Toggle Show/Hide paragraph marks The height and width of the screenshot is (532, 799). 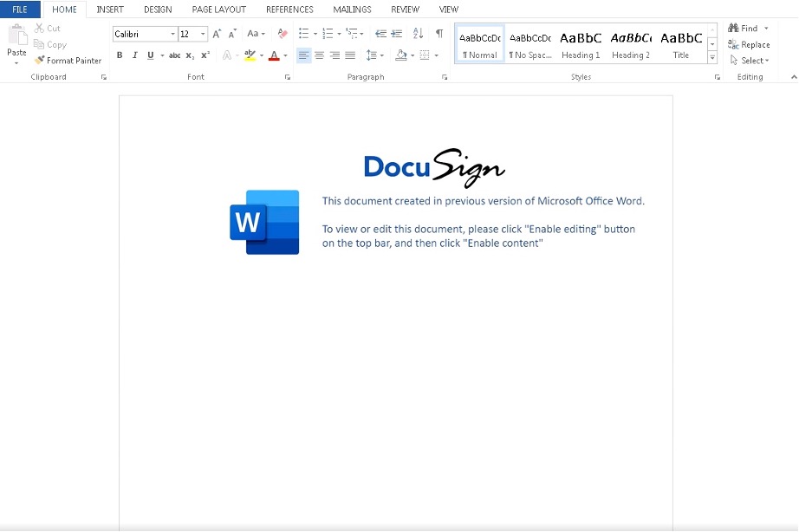439,34
